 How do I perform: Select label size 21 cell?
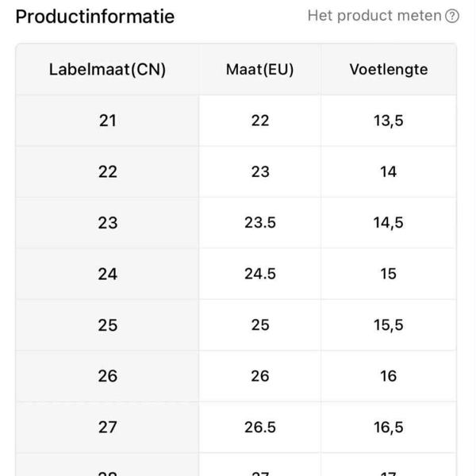point(107,121)
